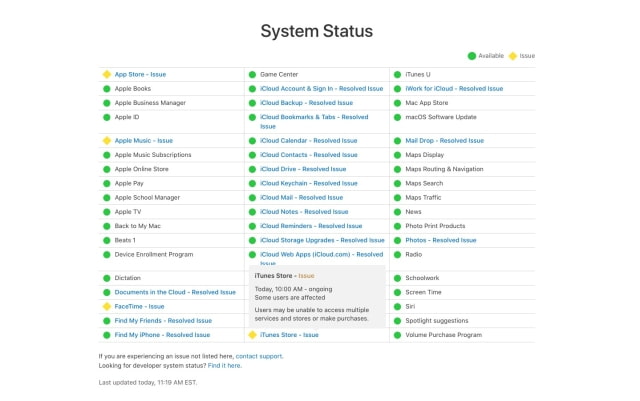This screenshot has height=401, width=640.
Task: Open iCloud Drive - Resolved Issue entry
Action: 303,170
